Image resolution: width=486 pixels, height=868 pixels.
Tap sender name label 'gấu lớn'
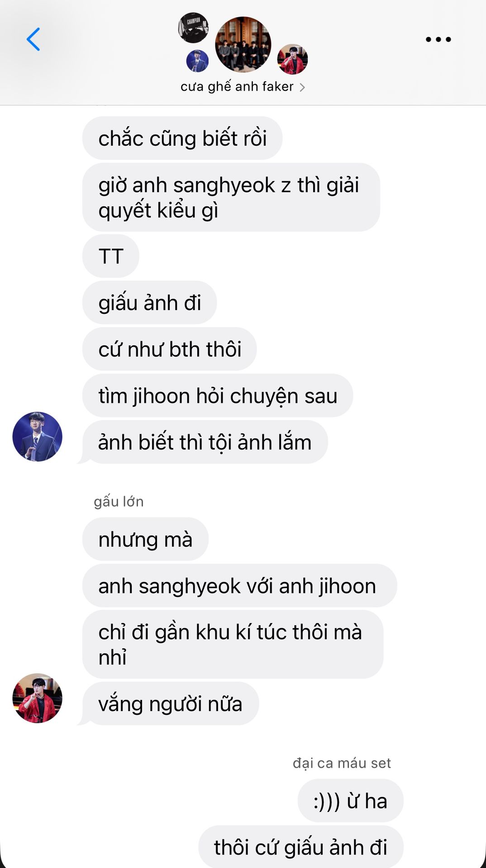tap(119, 501)
